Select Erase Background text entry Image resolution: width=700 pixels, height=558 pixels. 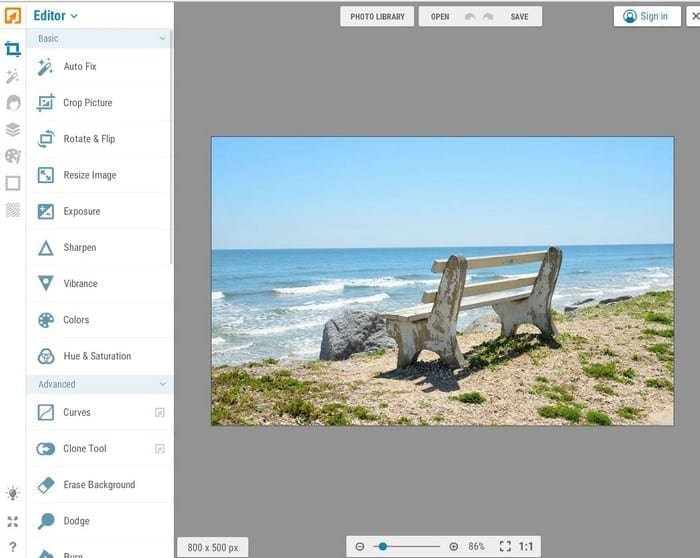pyautogui.click(x=99, y=484)
